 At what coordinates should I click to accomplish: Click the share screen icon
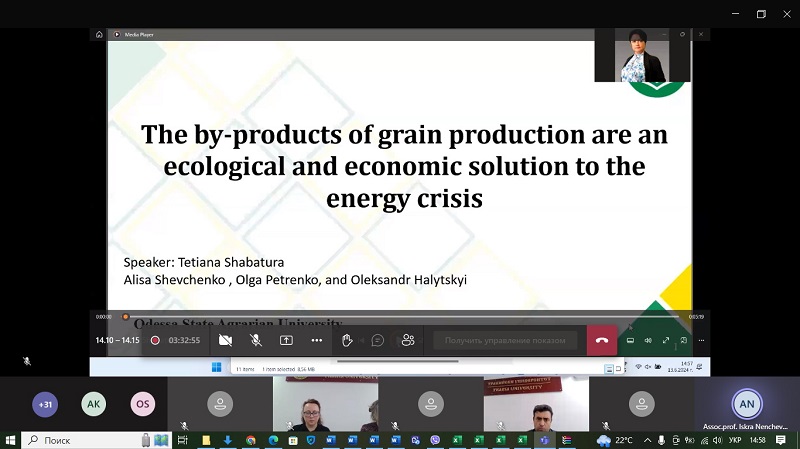[286, 340]
